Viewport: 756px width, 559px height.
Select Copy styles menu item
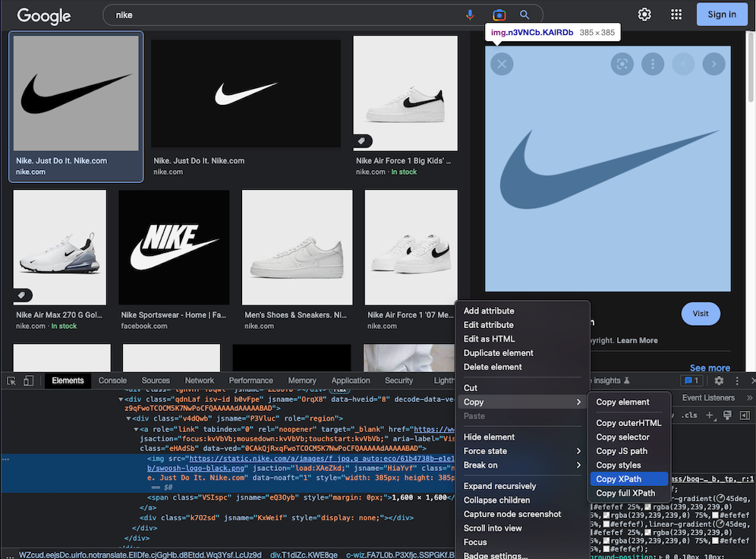629,465
